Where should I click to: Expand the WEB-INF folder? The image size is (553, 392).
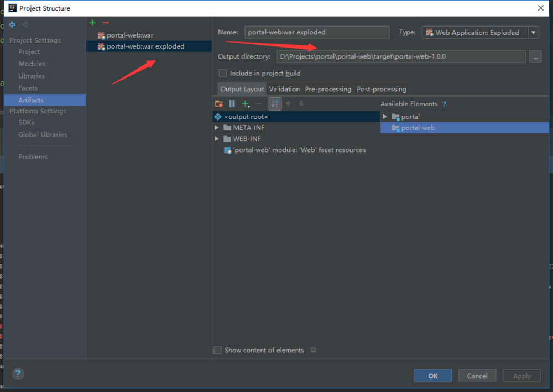coord(217,139)
